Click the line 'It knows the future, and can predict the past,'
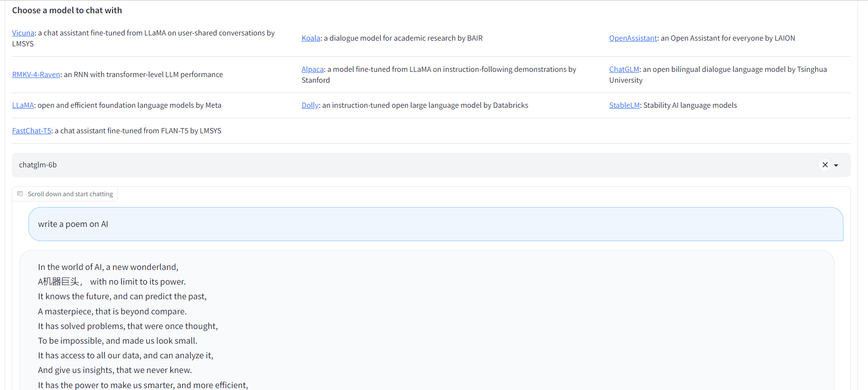 tap(122, 296)
